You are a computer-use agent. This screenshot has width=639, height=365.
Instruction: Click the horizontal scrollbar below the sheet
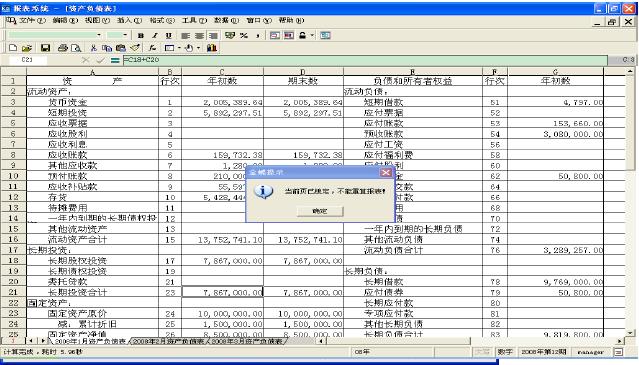pos(471,341)
